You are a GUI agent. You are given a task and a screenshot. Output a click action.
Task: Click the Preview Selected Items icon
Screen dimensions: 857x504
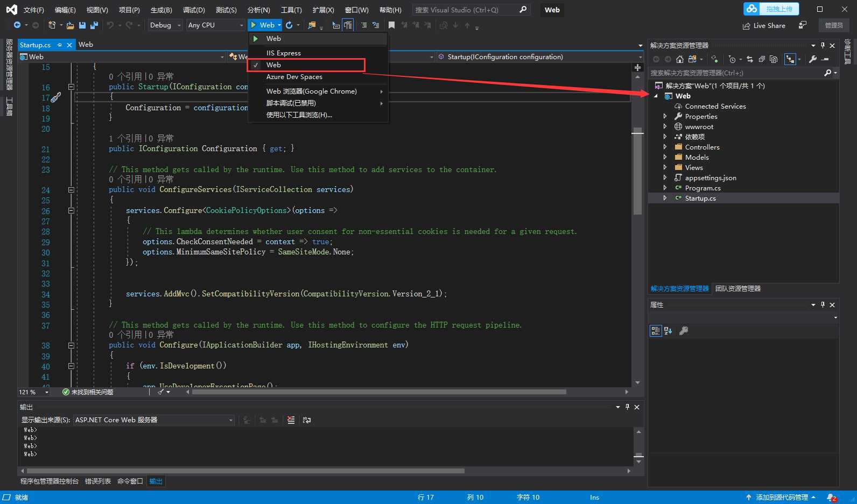pos(825,59)
